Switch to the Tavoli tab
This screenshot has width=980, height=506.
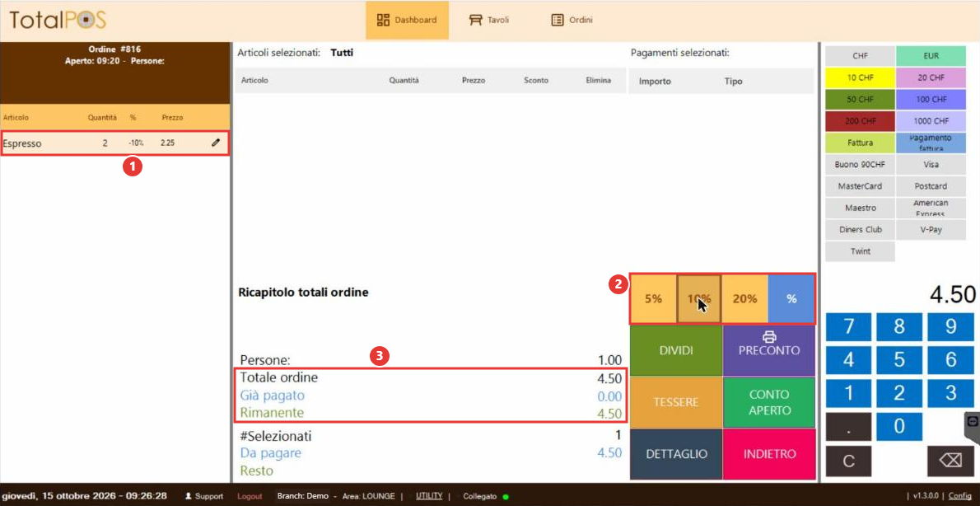(489, 20)
